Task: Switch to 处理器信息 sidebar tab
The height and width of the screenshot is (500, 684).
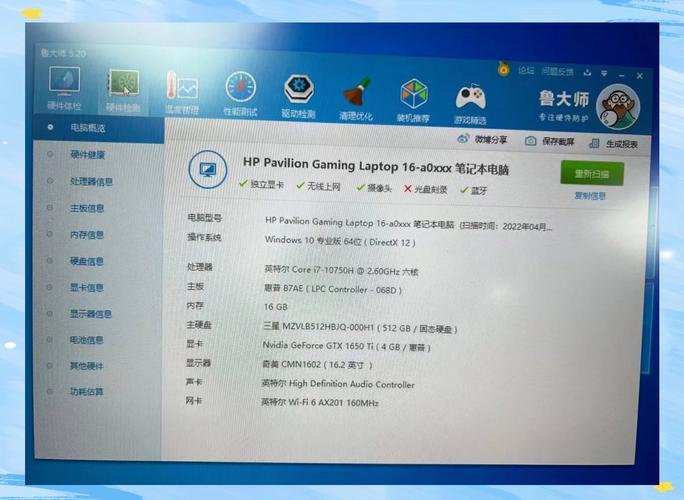Action: tap(91, 182)
